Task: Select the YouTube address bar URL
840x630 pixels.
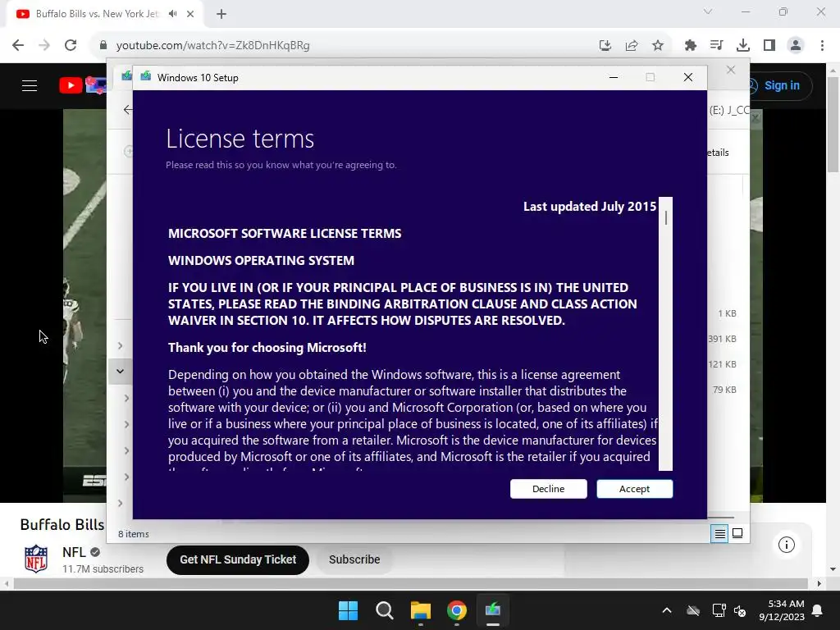Action: [212, 46]
